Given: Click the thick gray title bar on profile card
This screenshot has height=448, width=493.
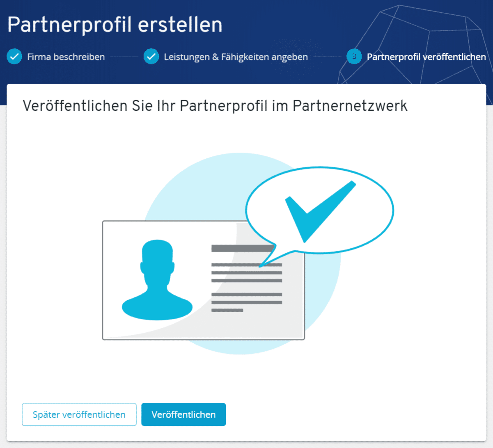Looking at the screenshot, I should [x=242, y=248].
